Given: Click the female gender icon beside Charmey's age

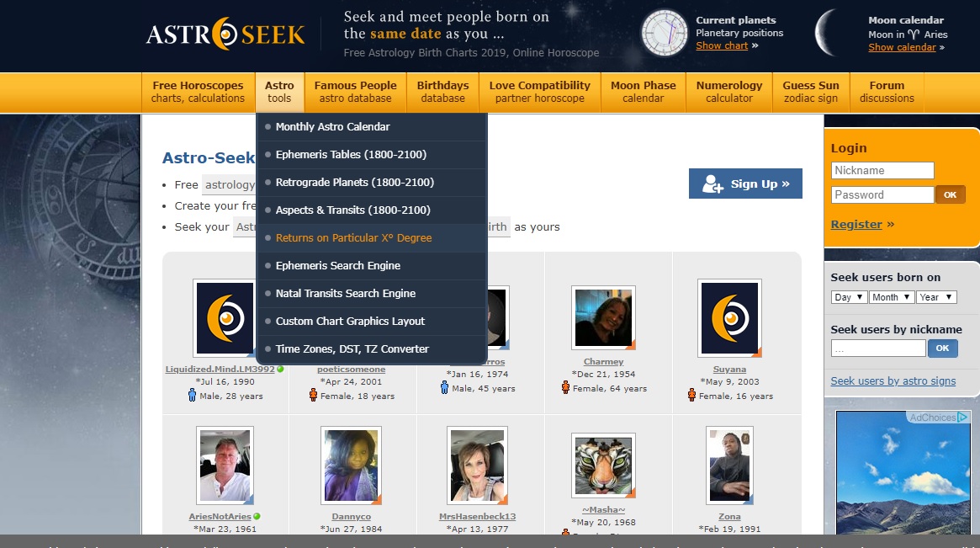Looking at the screenshot, I should (x=565, y=388).
